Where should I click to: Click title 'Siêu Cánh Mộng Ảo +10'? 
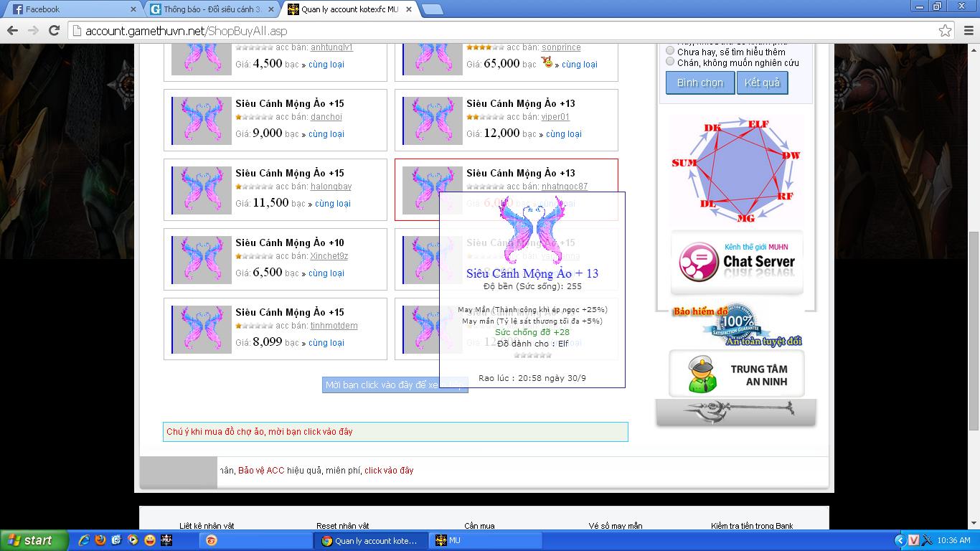click(x=290, y=242)
